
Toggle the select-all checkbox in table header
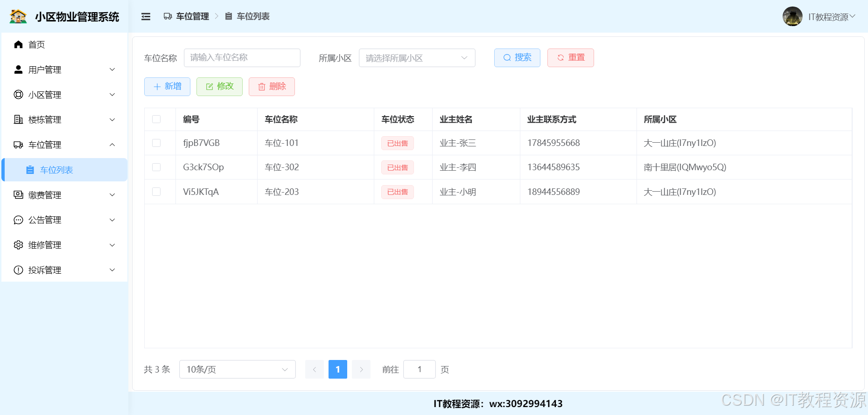coord(156,119)
